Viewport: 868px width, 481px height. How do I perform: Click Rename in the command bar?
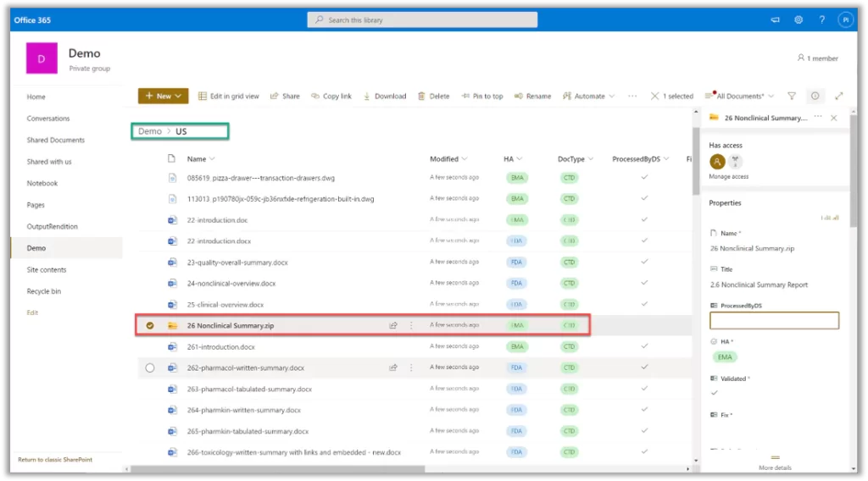pyautogui.click(x=532, y=97)
